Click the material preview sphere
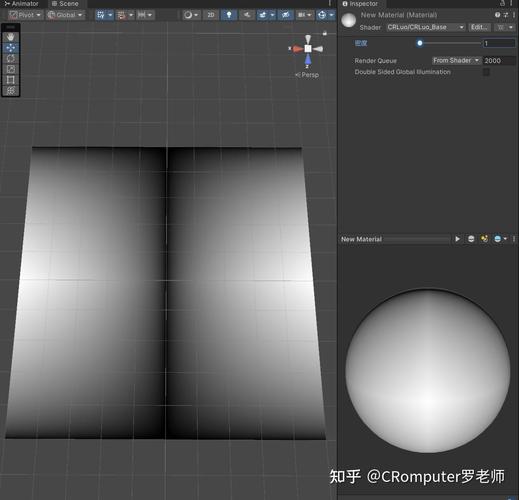Viewport: 519px width, 500px height. pos(427,371)
